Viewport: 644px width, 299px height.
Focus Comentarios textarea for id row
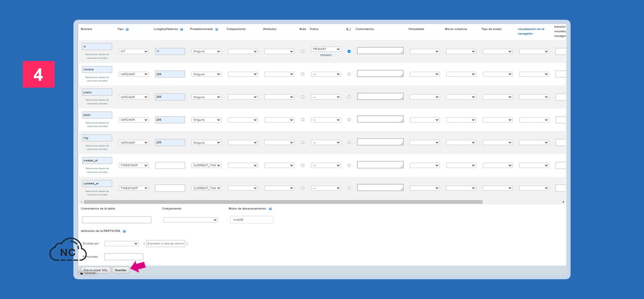380,51
